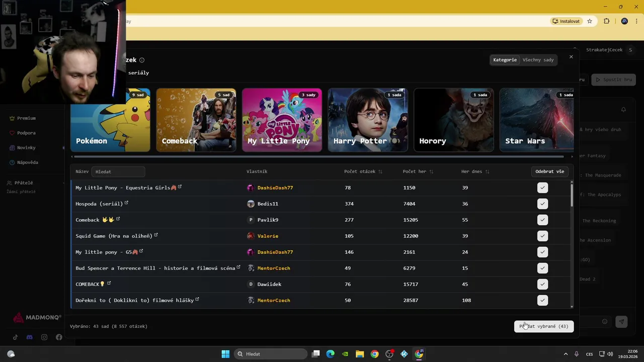644x362 pixels.
Task: Open external link icon for Hospoda (seriál)
Action: [126, 203]
